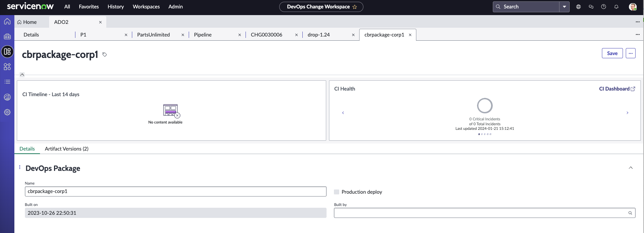Open the Artifact Versions (2) tab
The width and height of the screenshot is (644, 233).
(x=67, y=149)
